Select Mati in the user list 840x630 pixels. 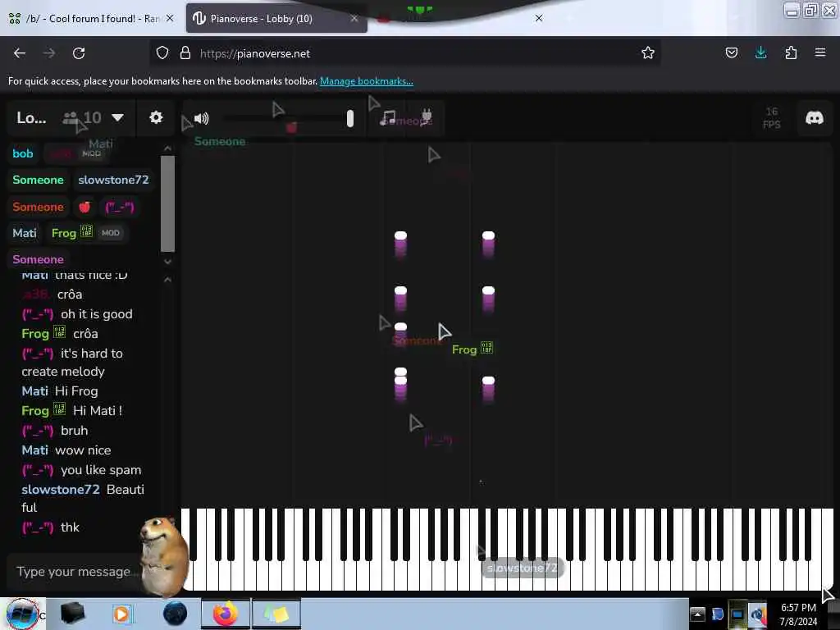[x=25, y=233]
